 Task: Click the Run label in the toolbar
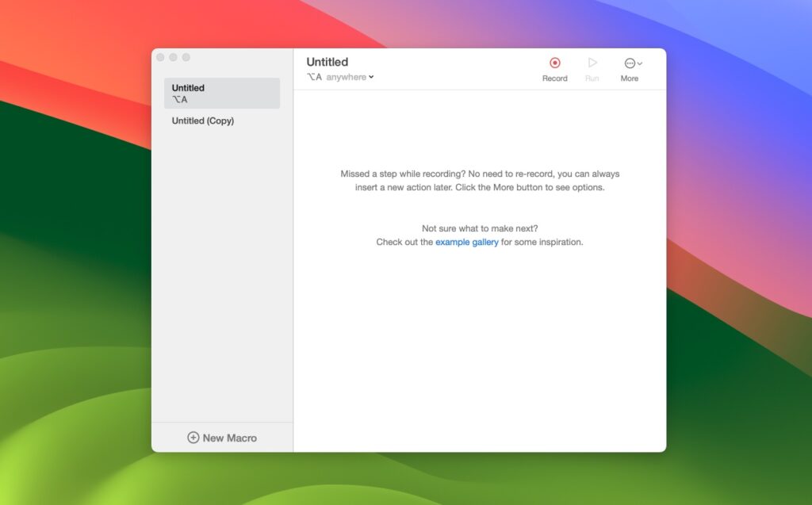click(592, 78)
